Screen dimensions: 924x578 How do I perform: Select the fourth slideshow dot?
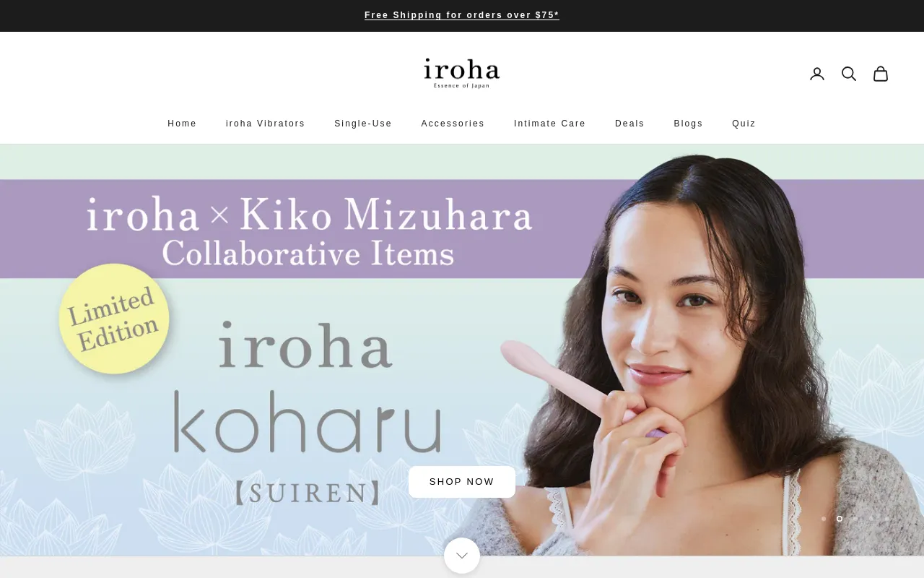871,519
